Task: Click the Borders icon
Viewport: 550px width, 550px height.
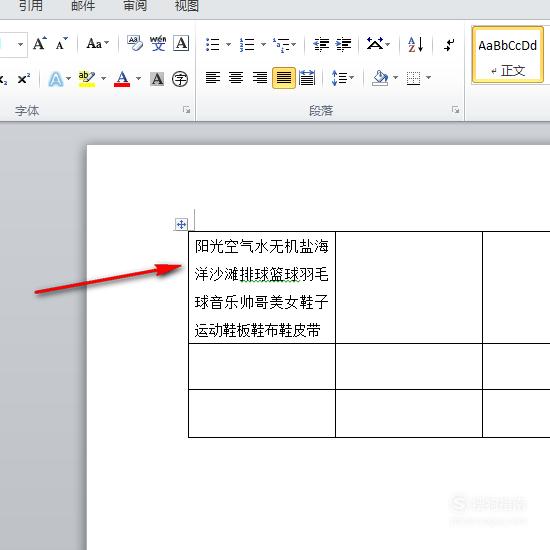Action: click(413, 78)
